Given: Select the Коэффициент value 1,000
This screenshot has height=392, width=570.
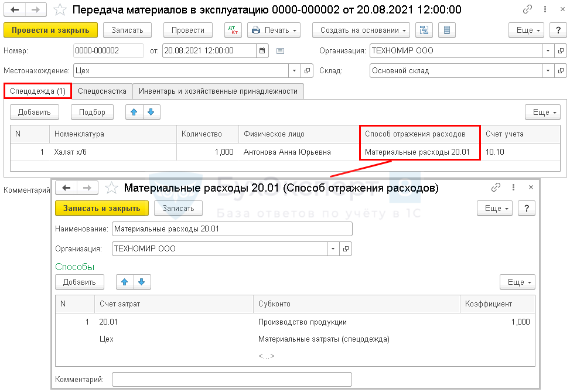Looking at the screenshot, I should (x=497, y=322).
